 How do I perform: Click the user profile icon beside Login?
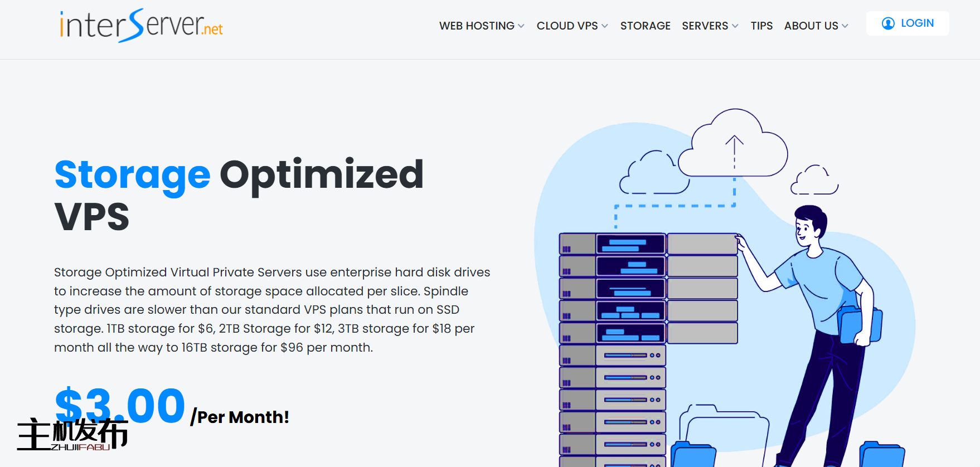coord(888,23)
